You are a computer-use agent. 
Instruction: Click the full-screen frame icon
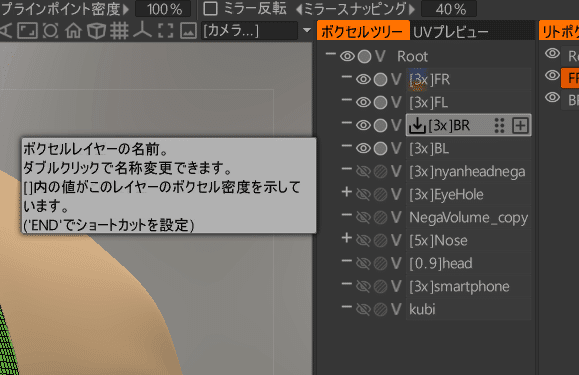tap(28, 31)
